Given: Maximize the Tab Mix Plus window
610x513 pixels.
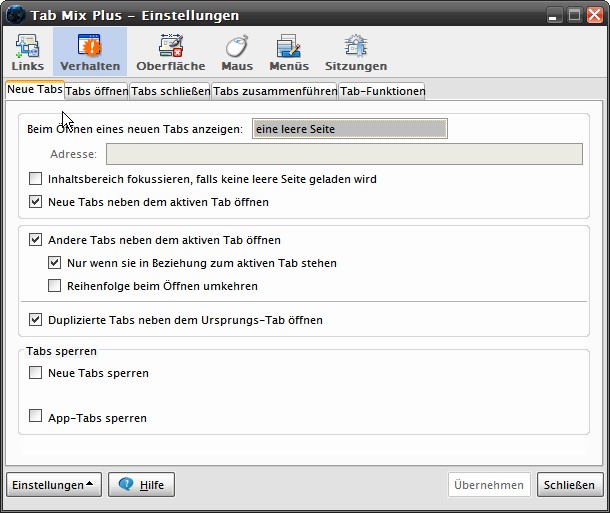Looking at the screenshot, I should tap(574, 15).
